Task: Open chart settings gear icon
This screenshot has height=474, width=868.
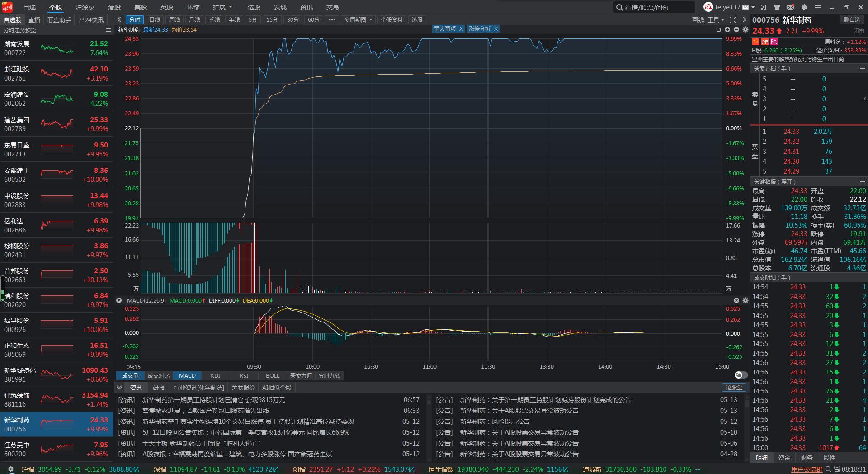Action: tap(745, 29)
